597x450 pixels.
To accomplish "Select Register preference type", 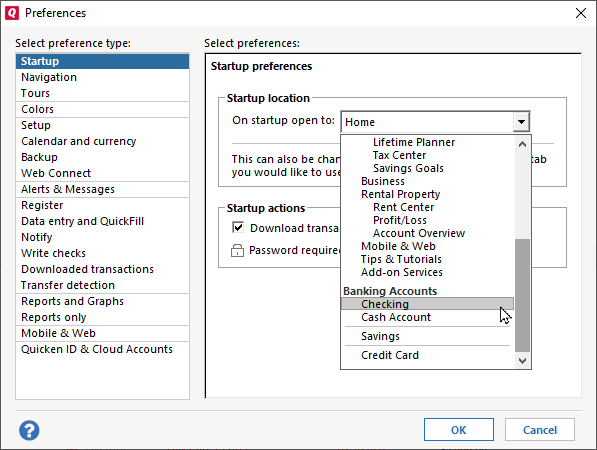I will point(102,205).
